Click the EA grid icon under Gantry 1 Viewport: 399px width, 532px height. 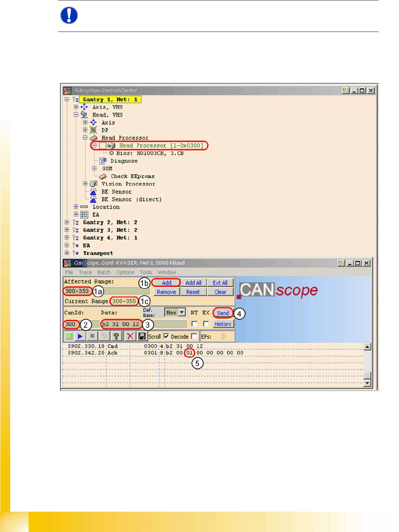[84, 214]
